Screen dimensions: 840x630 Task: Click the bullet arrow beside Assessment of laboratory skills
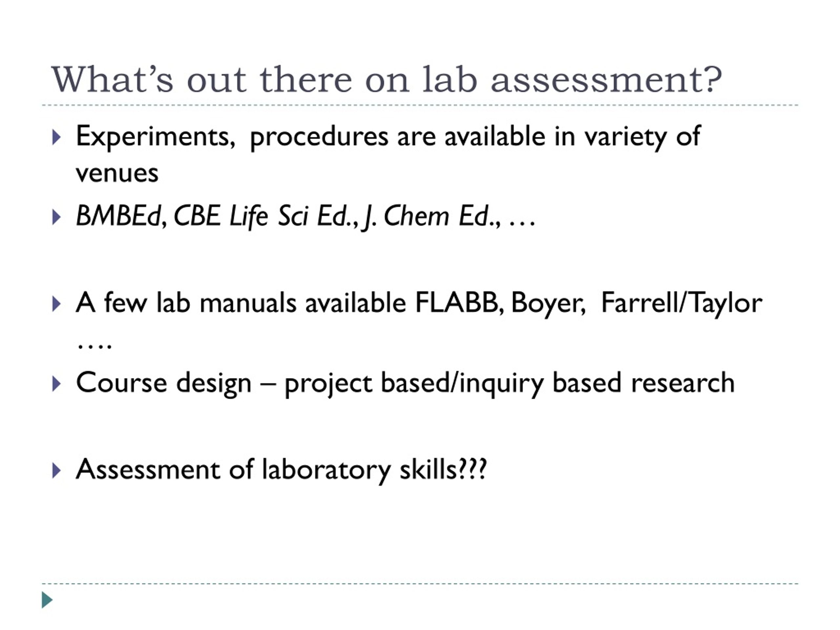click(x=56, y=471)
